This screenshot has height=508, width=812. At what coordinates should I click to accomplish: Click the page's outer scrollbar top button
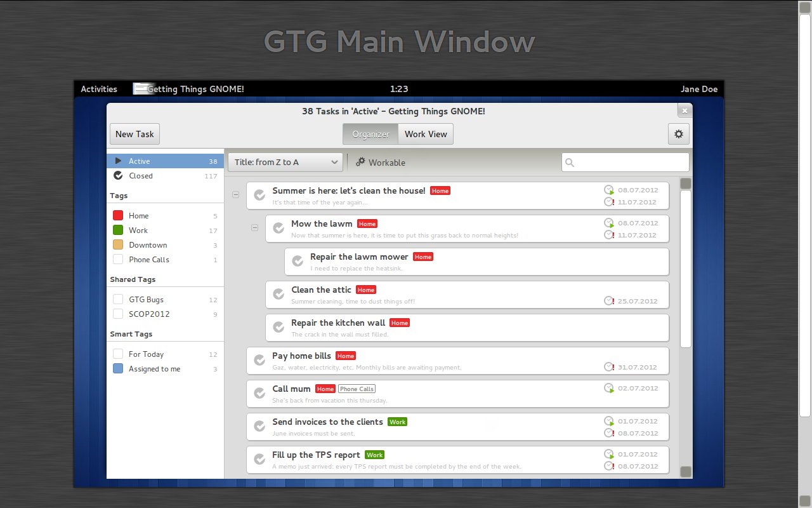pos(804,8)
